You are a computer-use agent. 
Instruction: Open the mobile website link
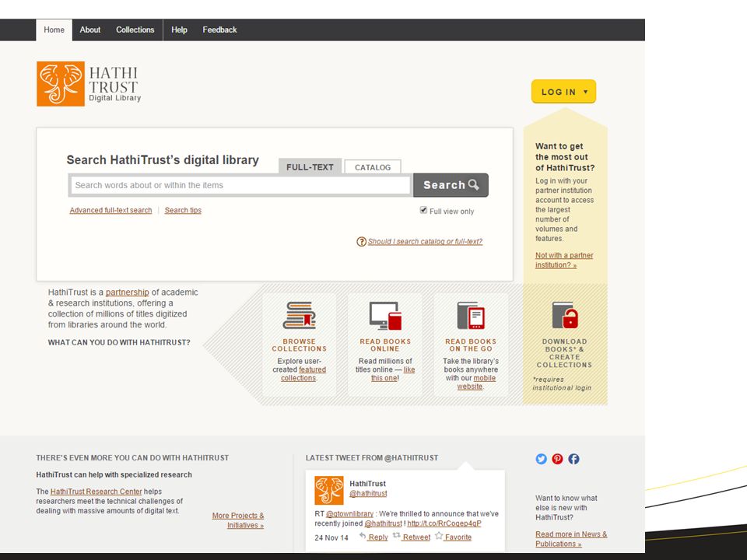(x=476, y=383)
